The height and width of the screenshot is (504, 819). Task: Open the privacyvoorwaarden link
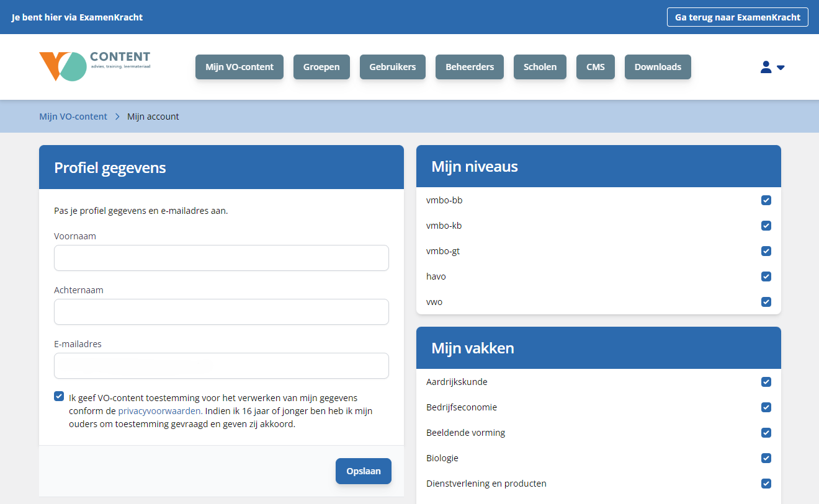[159, 411]
